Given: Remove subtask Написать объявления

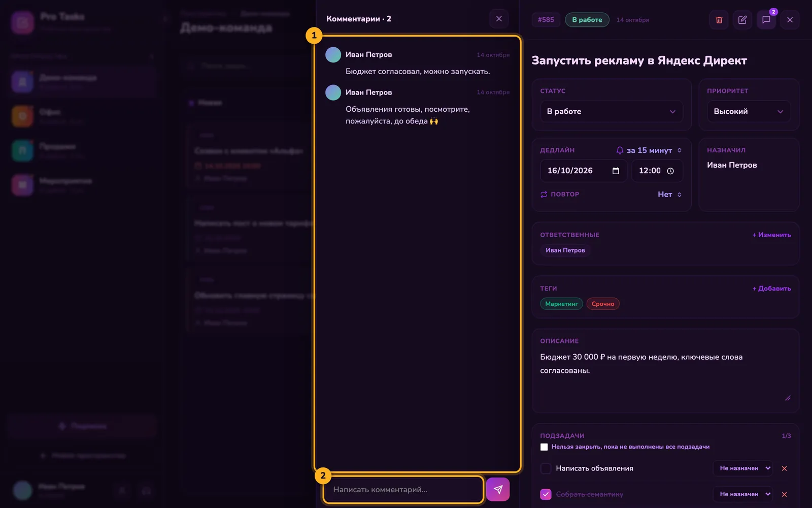Looking at the screenshot, I should [x=784, y=468].
